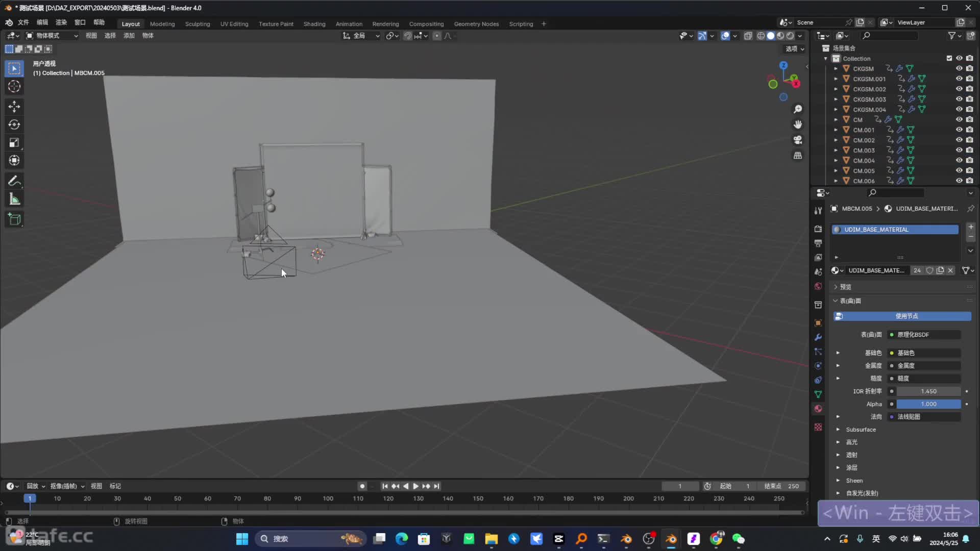Open World properties tab icon

click(818, 286)
